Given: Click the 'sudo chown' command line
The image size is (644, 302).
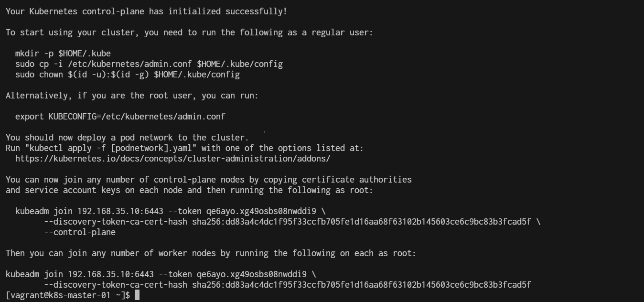Looking at the screenshot, I should click(x=127, y=75).
